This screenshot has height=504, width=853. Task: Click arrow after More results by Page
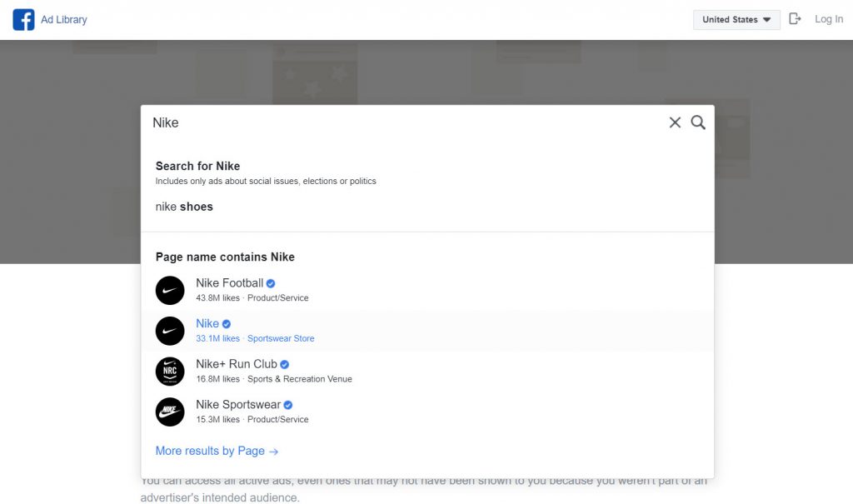[273, 452]
